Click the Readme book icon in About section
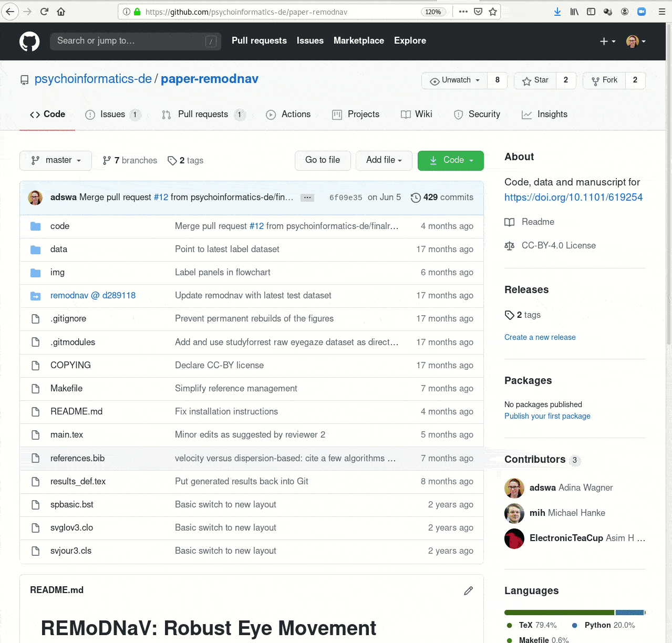 [x=509, y=222]
